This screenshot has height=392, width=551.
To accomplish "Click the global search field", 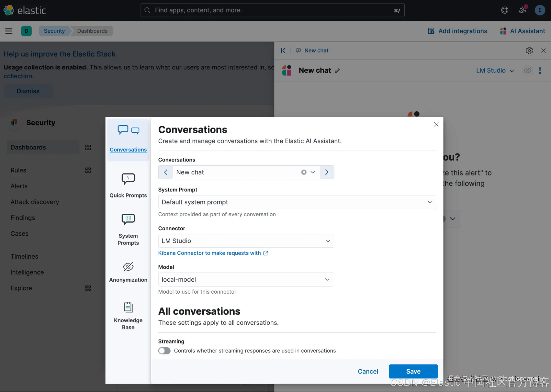I will [272, 10].
